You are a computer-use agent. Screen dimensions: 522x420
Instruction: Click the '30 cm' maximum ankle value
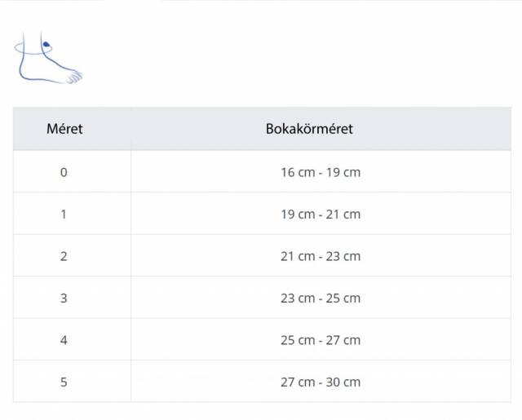point(343,382)
